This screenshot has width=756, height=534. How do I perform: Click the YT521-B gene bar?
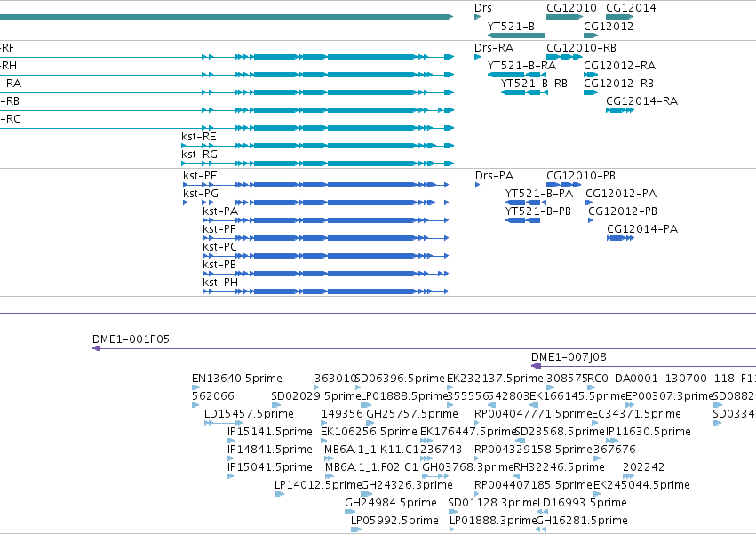516,36
